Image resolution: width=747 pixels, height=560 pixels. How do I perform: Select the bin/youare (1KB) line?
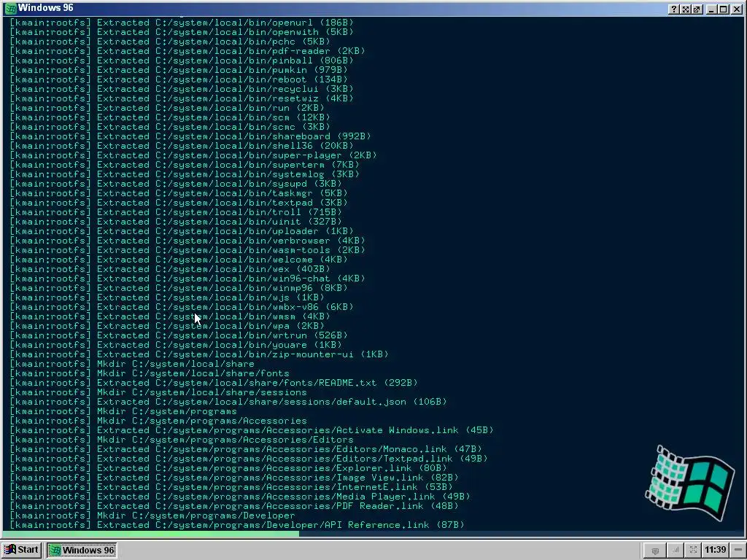point(176,345)
